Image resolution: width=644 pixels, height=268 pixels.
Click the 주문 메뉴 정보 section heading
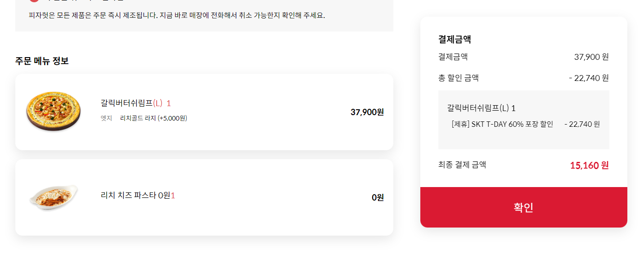[x=42, y=61]
